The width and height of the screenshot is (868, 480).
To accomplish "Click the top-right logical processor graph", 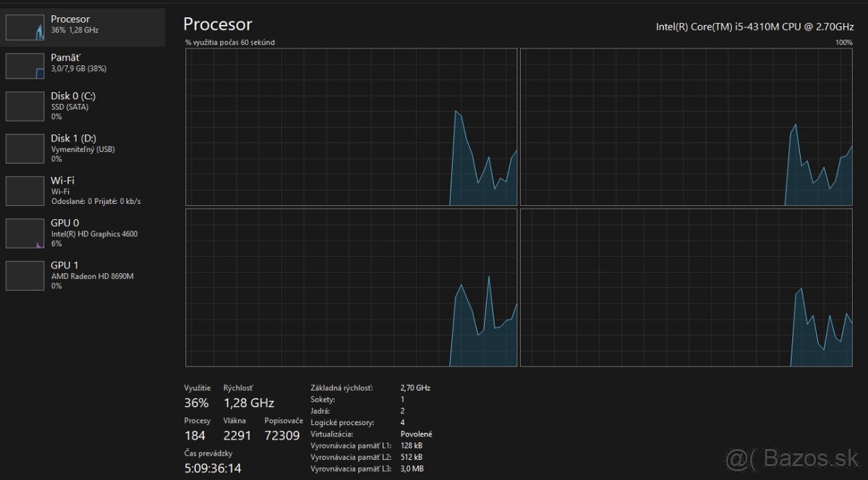I will (x=686, y=127).
